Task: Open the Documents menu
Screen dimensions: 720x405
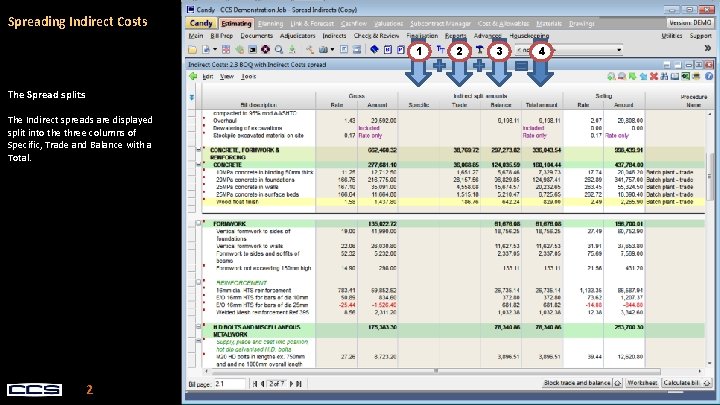Action: [x=256, y=36]
